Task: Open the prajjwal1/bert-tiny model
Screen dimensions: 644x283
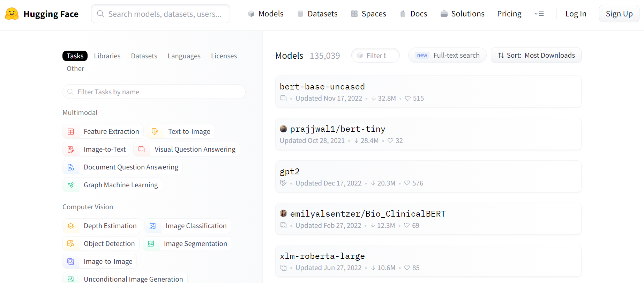Action: tap(428, 134)
